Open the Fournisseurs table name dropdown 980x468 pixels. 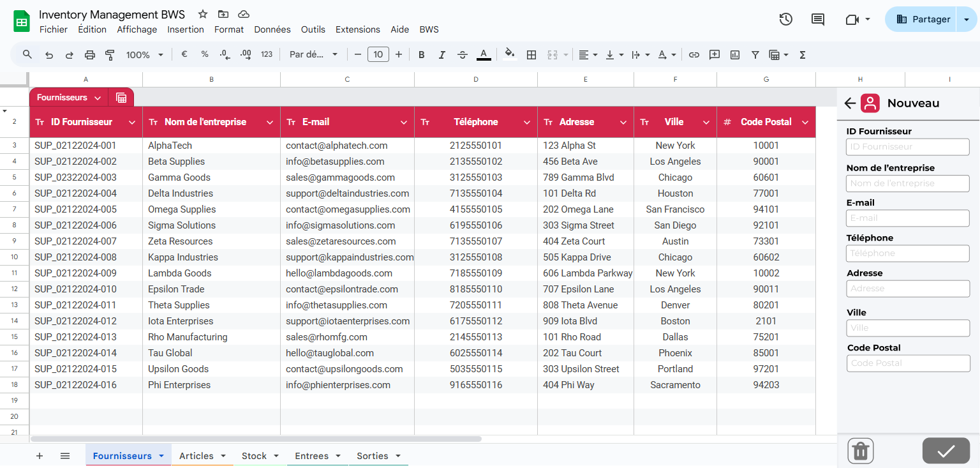pos(98,98)
